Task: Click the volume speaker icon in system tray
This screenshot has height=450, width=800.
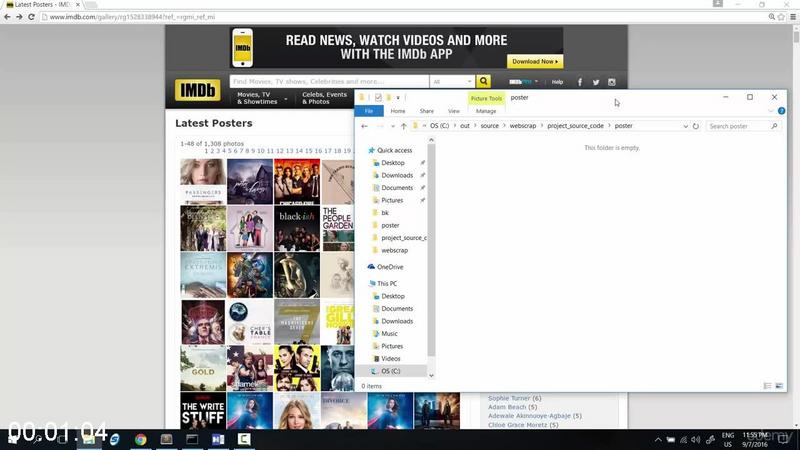Action: (x=695, y=440)
